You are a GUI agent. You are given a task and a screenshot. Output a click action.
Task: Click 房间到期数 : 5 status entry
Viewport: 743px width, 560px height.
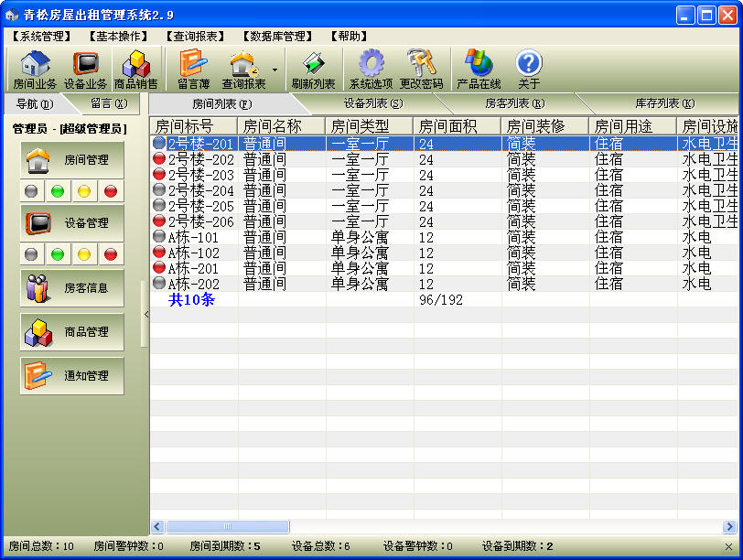(225, 546)
